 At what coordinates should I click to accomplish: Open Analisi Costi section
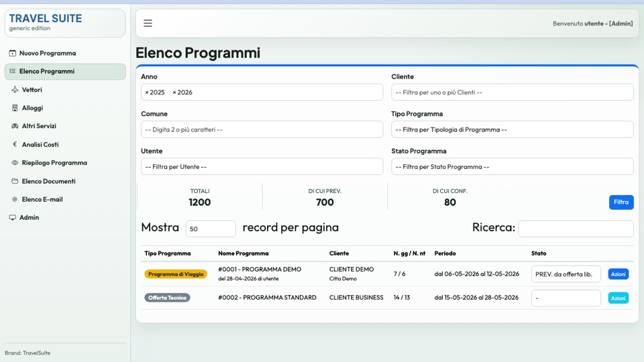[65, 145]
